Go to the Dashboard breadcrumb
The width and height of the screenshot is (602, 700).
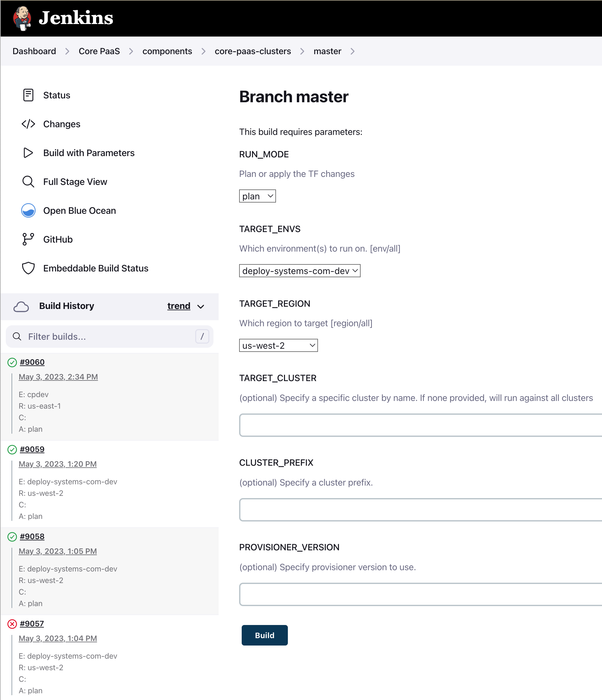click(x=34, y=51)
